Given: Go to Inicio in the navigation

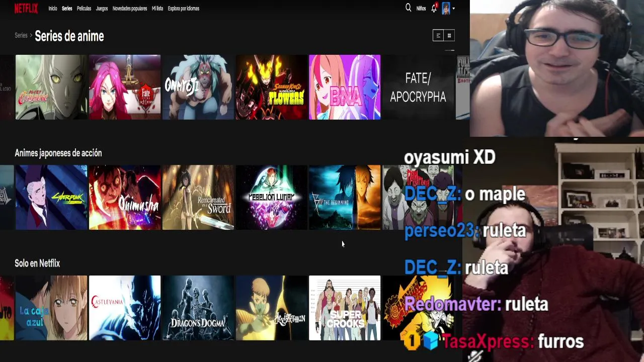Looking at the screenshot, I should click(52, 9).
